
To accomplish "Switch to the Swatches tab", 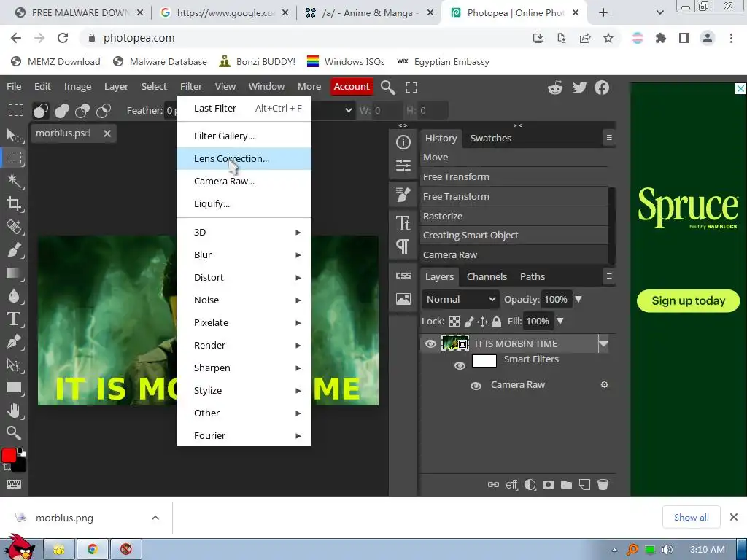I will (x=491, y=138).
